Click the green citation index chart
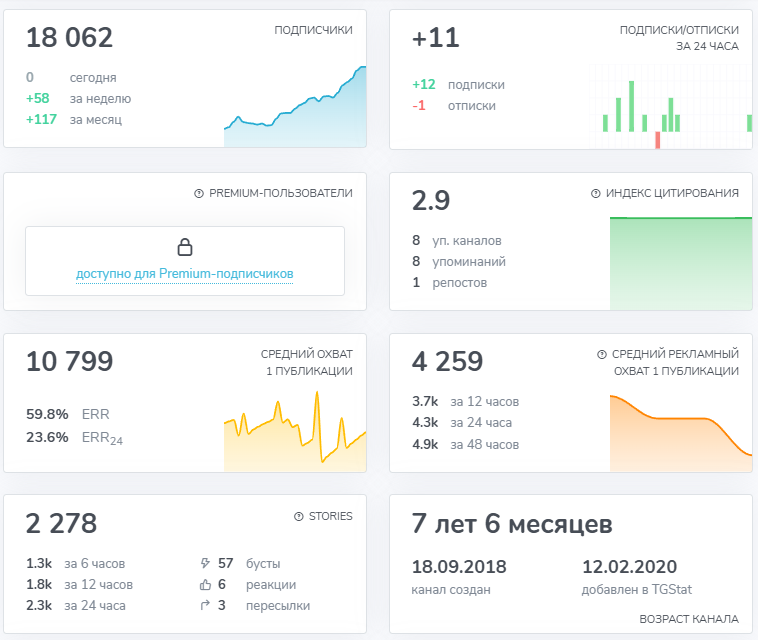 tap(680, 262)
